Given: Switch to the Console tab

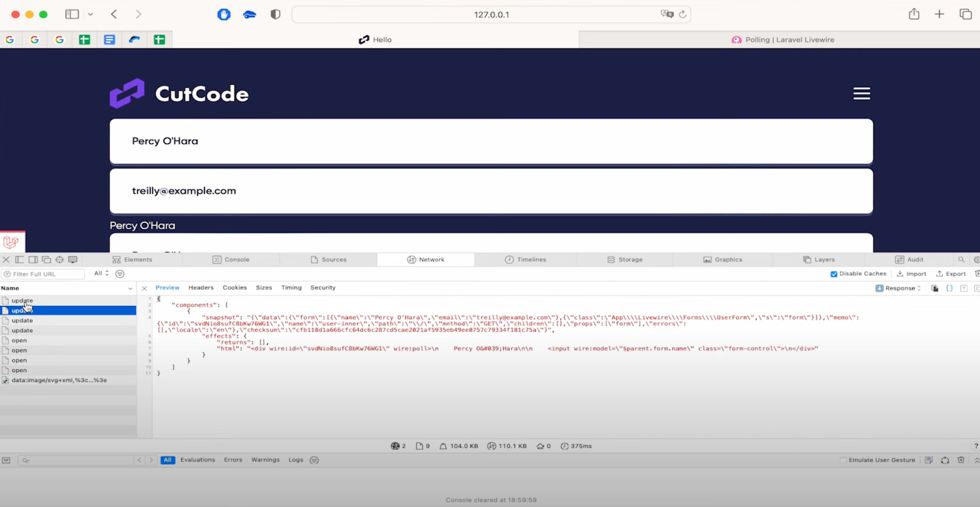Looking at the screenshot, I should click(x=231, y=260).
